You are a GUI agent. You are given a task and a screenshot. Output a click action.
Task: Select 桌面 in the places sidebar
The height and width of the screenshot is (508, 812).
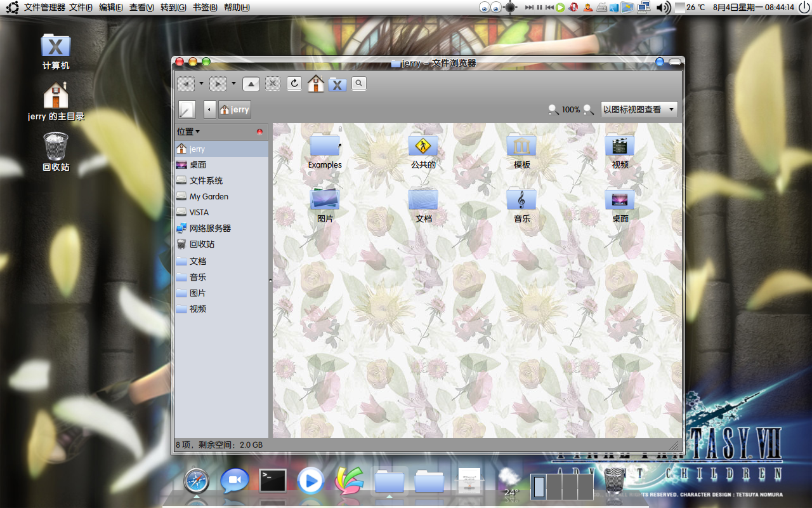[221, 164]
